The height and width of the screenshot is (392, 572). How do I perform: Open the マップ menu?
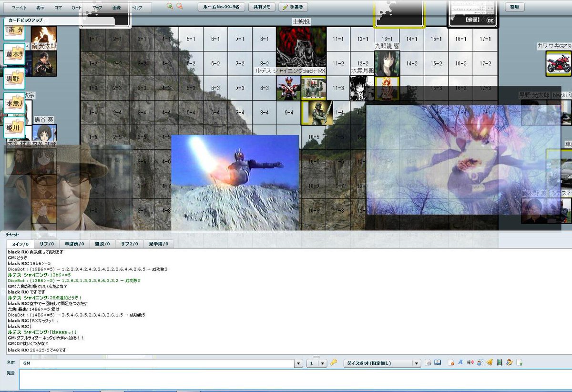[x=97, y=8]
